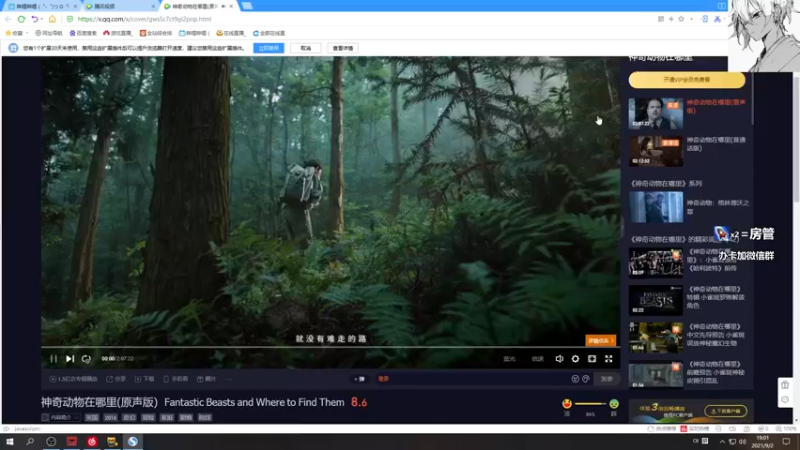Mute the active tab audio icon

click(x=223, y=6)
